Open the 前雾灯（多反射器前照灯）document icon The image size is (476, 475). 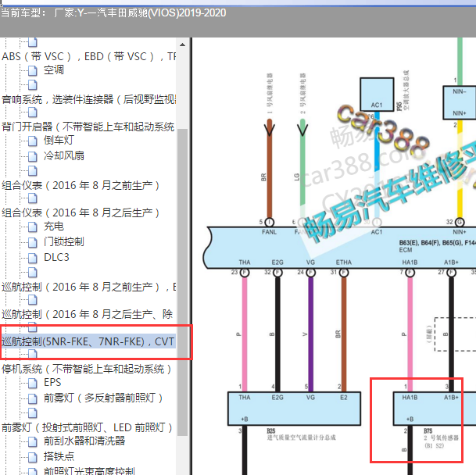pos(33,398)
